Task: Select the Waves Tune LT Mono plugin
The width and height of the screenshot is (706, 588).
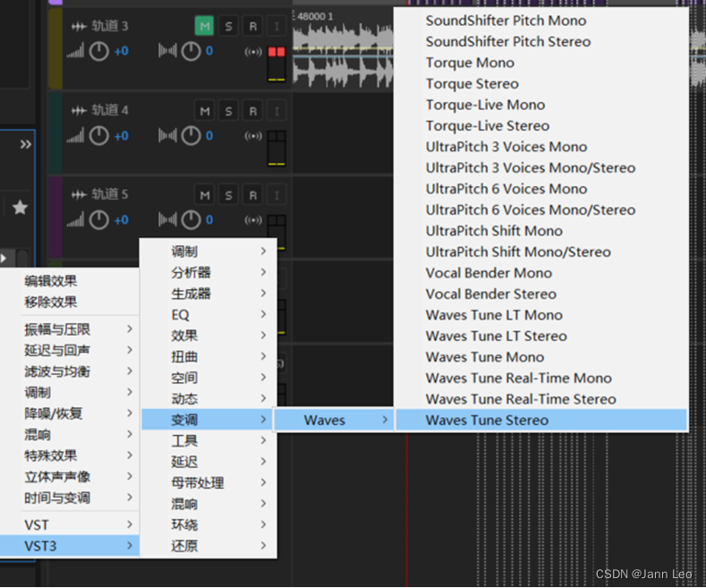Action: (x=541, y=315)
